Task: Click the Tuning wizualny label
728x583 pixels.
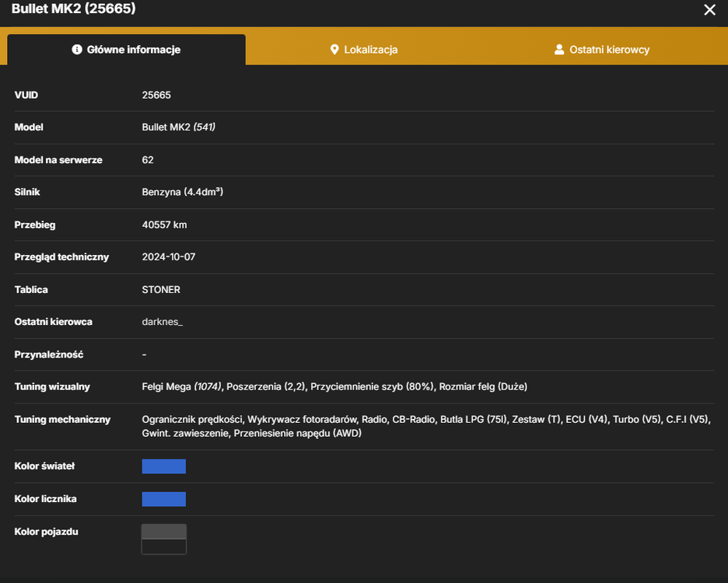Action: pos(52,386)
